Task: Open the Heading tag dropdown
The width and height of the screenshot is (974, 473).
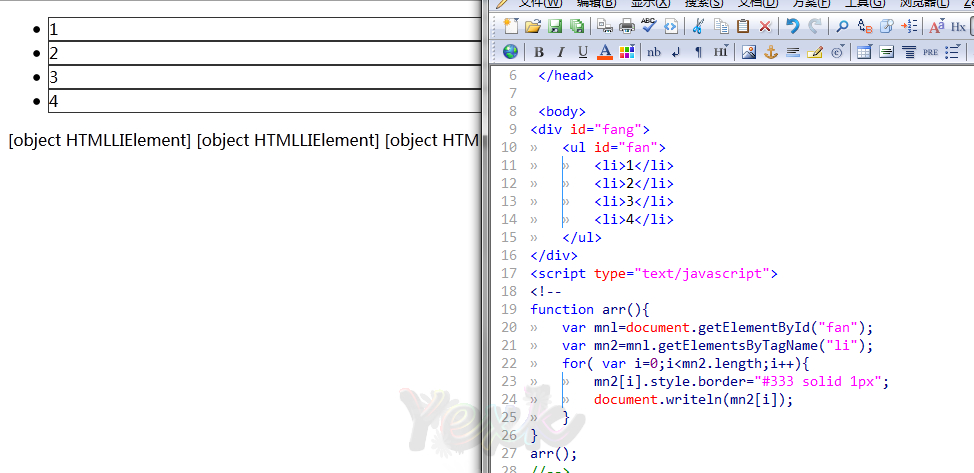Action: click(721, 52)
